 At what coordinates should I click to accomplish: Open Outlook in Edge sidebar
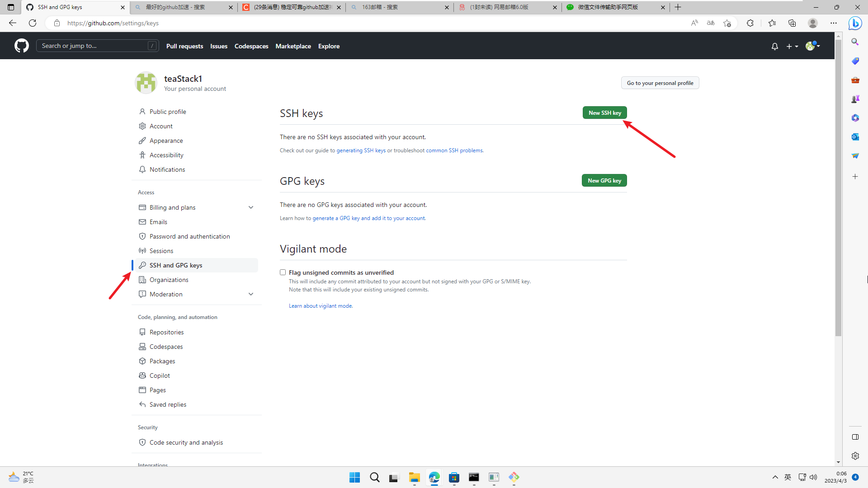[x=855, y=136]
